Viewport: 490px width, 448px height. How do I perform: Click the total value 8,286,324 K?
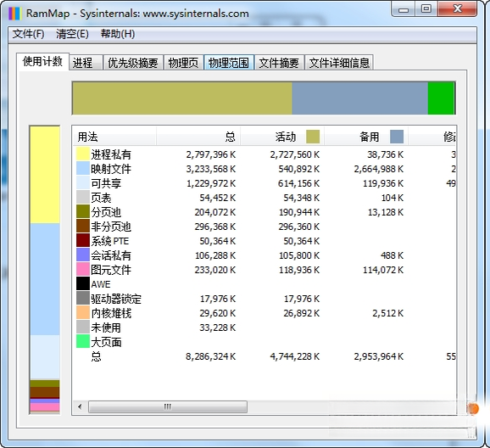click(x=210, y=356)
